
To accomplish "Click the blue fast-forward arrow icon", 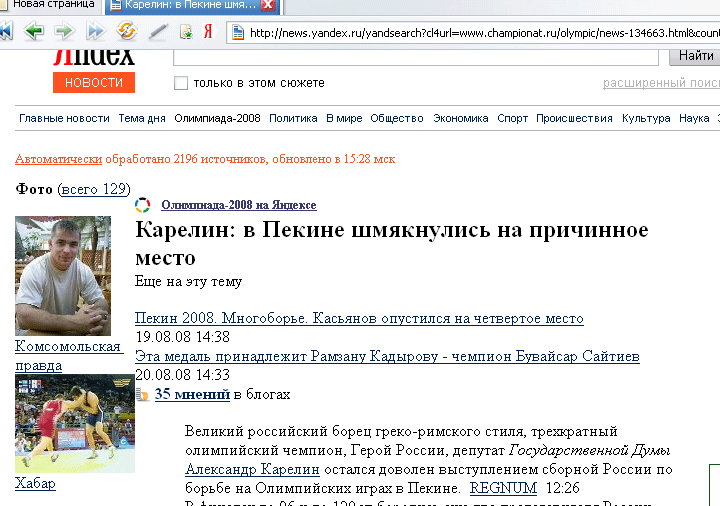I will pyautogui.click(x=96, y=31).
